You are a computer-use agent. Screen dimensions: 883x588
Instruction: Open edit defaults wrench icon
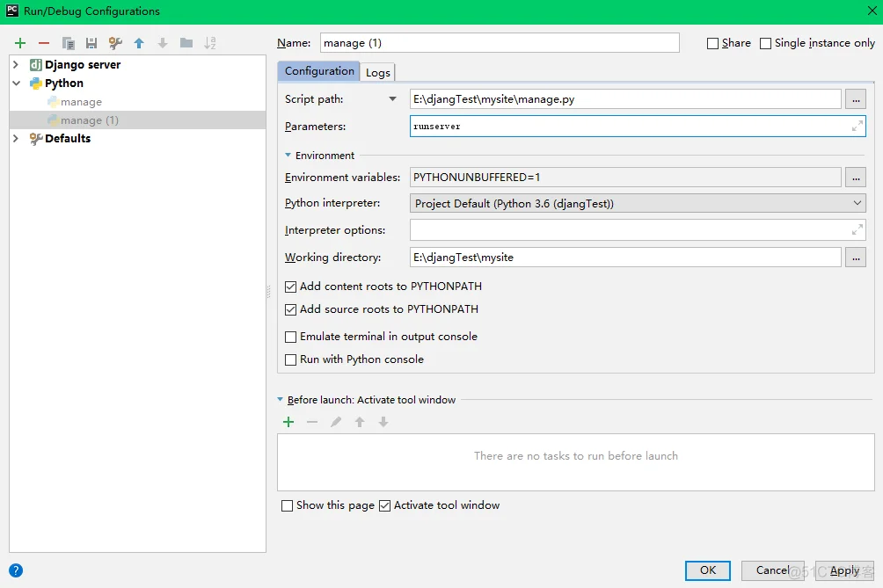point(115,43)
